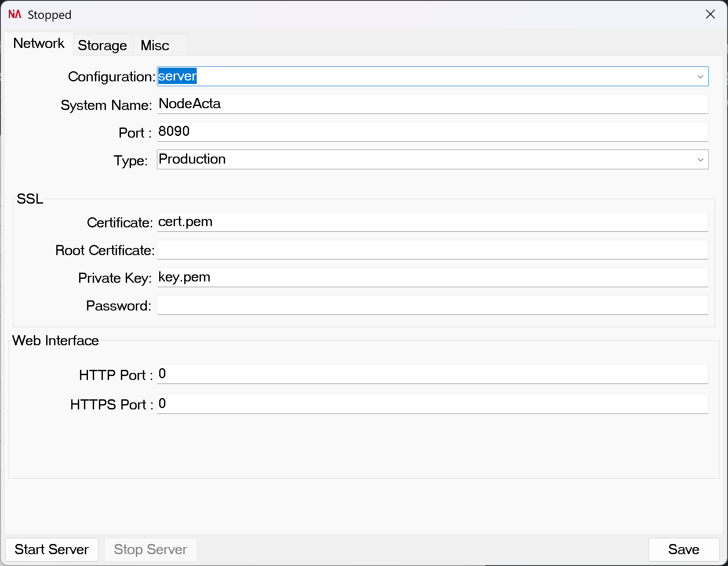728x566 pixels.
Task: Click the Save button
Action: coord(683,549)
